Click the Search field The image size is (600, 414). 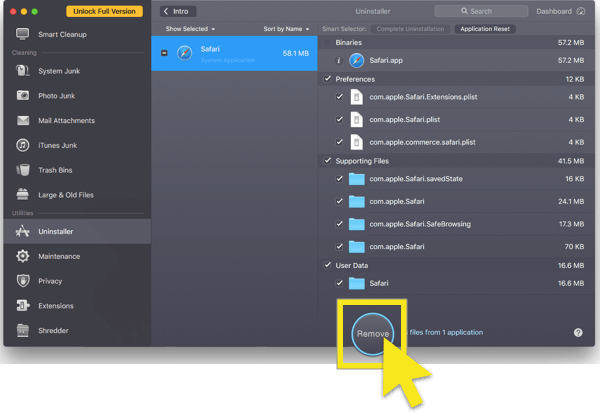tap(481, 11)
